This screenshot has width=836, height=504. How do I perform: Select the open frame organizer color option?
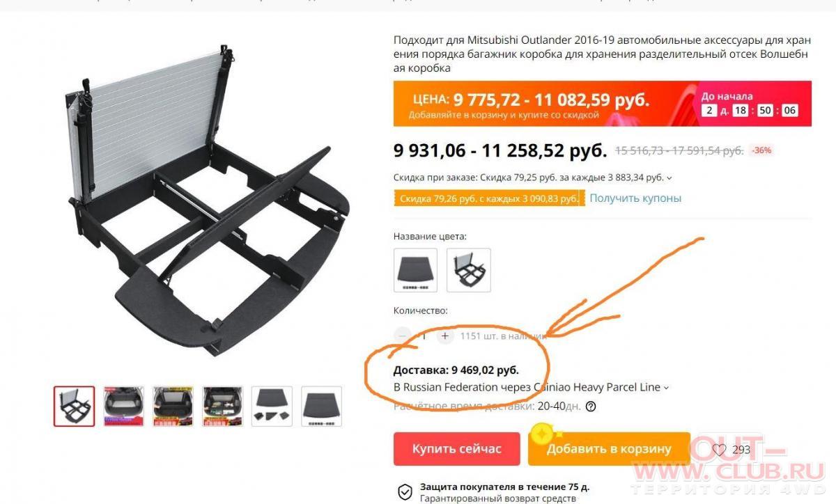[x=469, y=270]
